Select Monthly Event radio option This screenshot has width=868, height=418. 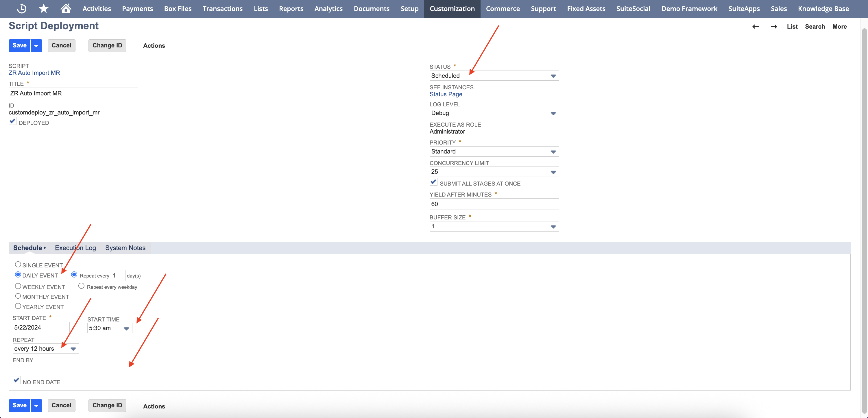(x=18, y=296)
